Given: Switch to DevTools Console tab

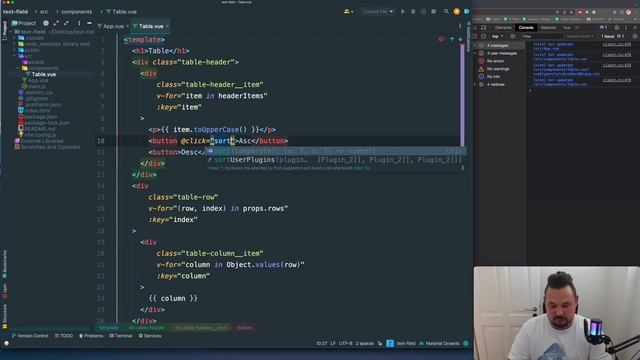Looking at the screenshot, I should click(526, 27).
